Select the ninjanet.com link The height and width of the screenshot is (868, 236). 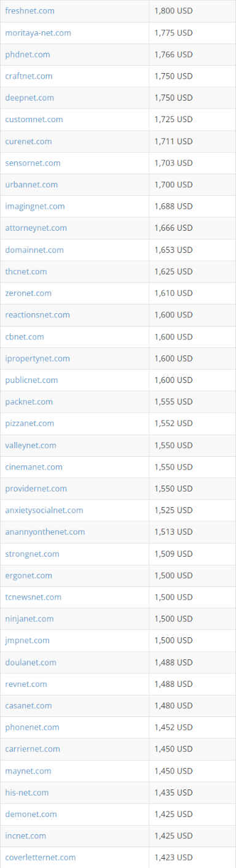coord(29,619)
